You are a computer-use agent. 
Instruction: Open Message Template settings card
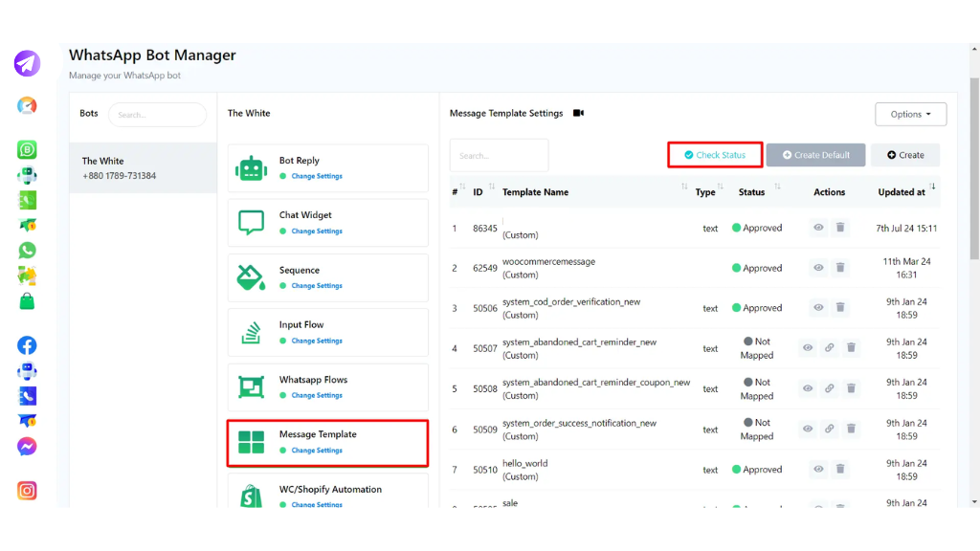point(328,443)
